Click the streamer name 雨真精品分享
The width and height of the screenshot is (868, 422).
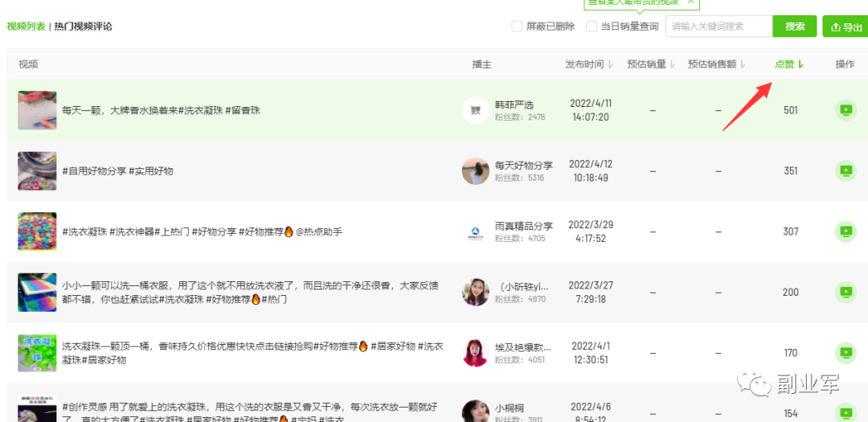[524, 226]
